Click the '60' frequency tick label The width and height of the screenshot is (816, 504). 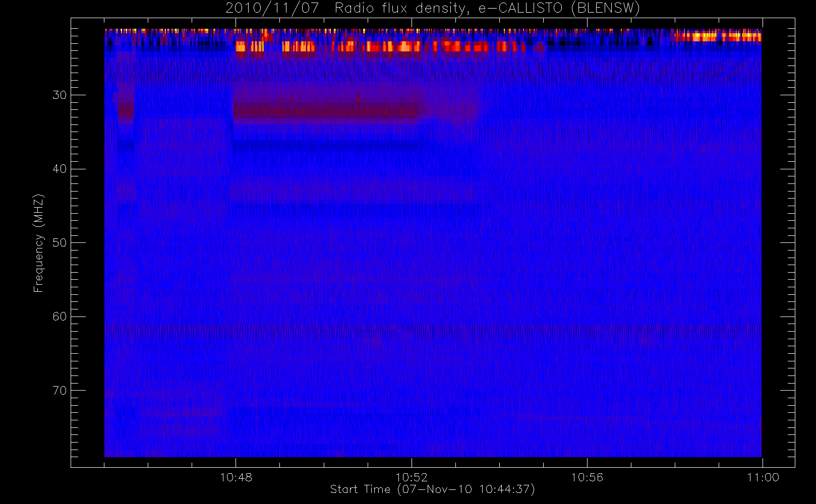[x=60, y=317]
